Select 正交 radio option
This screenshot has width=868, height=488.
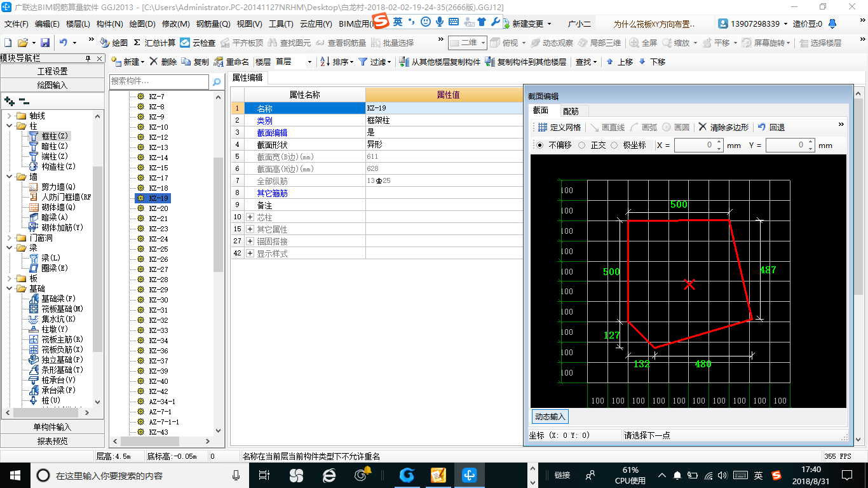click(x=592, y=145)
